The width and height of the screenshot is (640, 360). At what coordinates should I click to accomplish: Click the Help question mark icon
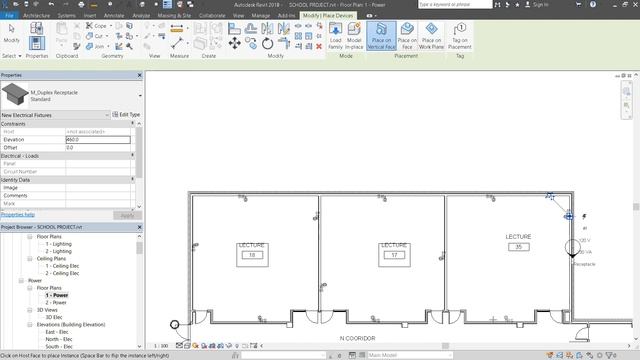(x=593, y=4)
